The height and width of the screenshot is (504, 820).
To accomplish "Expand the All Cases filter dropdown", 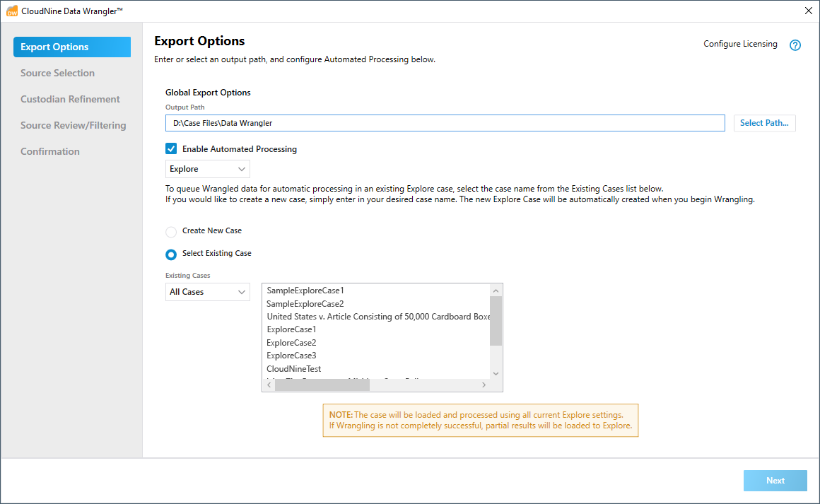I will click(208, 292).
